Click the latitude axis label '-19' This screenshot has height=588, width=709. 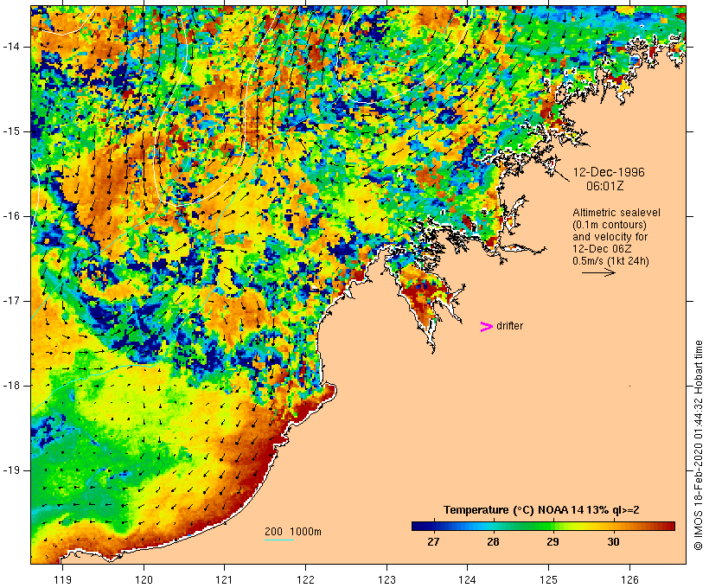[10, 470]
